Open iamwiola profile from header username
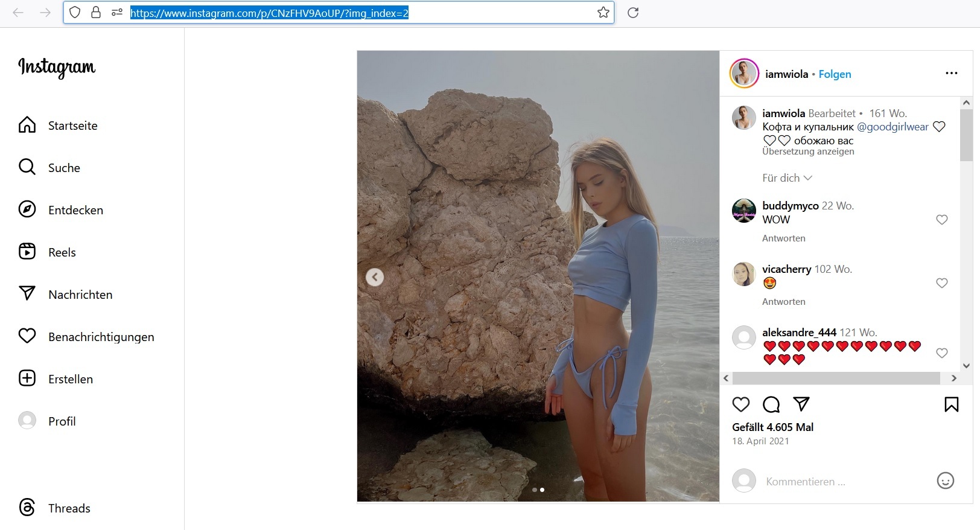Screen dimensions: 980x530 (786, 74)
